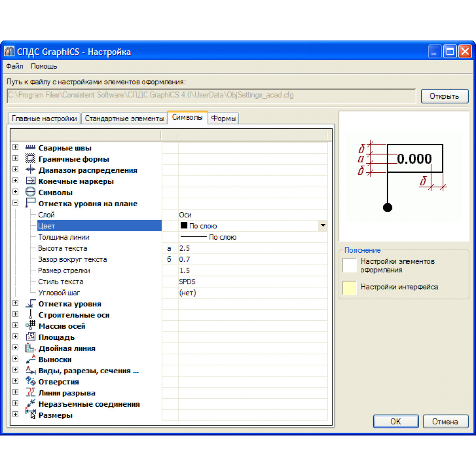The width and height of the screenshot is (476, 476).
Task: Click the Высота текста value 2.5
Action: coord(184,248)
